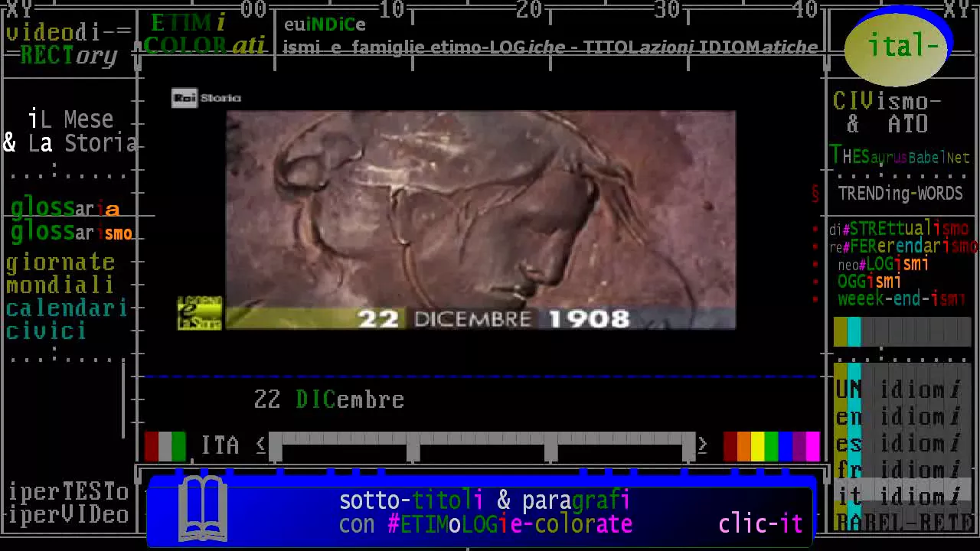
Task: Pick the orange rainbow swatch
Action: 744,447
